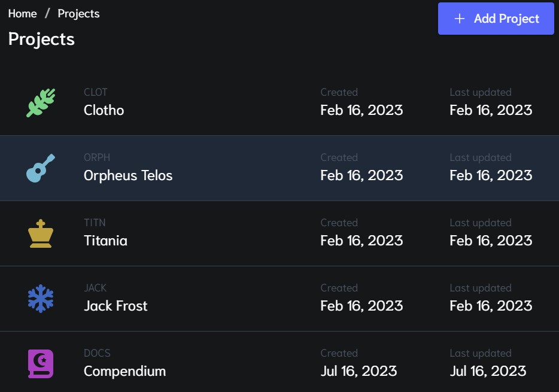Open the Orpheus Telos project
559x392 pixels.
(x=128, y=175)
